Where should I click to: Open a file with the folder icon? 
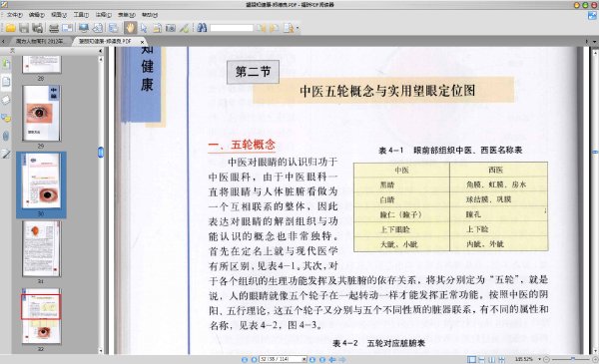(10, 28)
